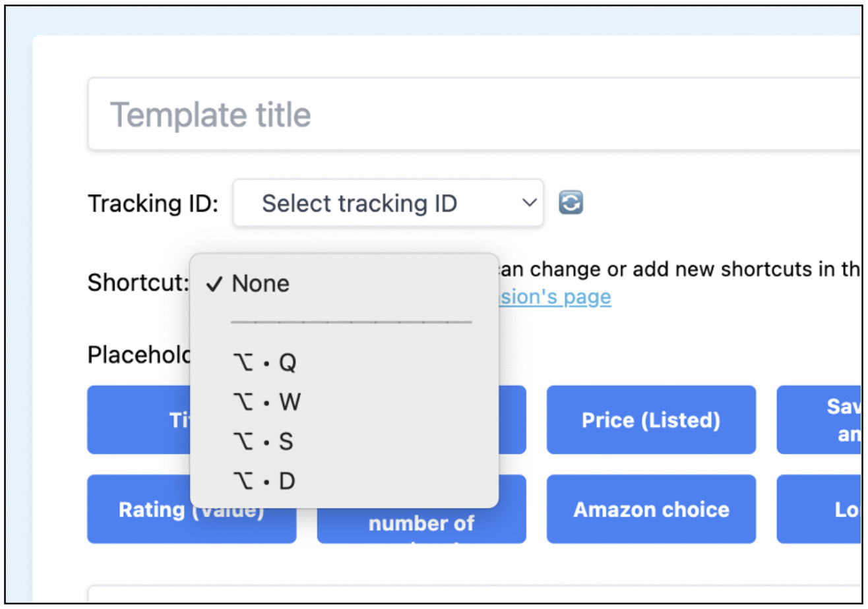The width and height of the screenshot is (868, 609).
Task: Select the Option+S shortcut option
Action: click(264, 442)
